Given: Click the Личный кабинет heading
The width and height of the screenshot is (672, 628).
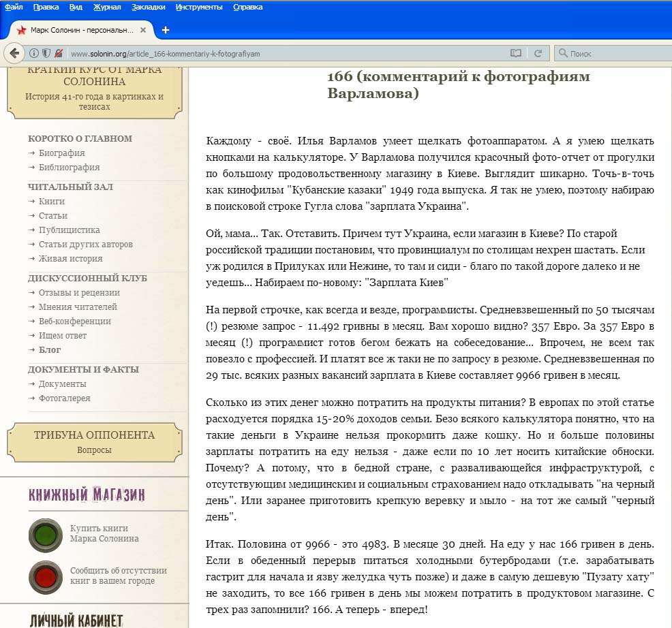Looking at the screenshot, I should point(76,621).
